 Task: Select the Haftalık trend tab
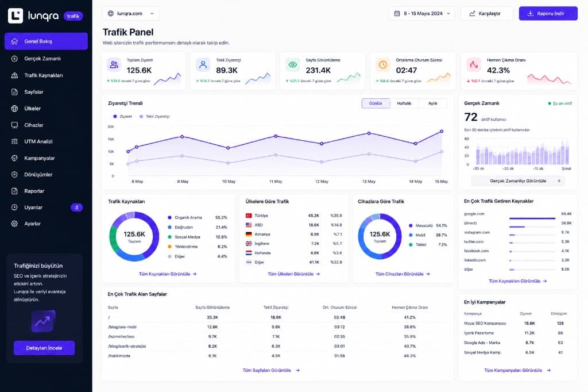tap(404, 103)
